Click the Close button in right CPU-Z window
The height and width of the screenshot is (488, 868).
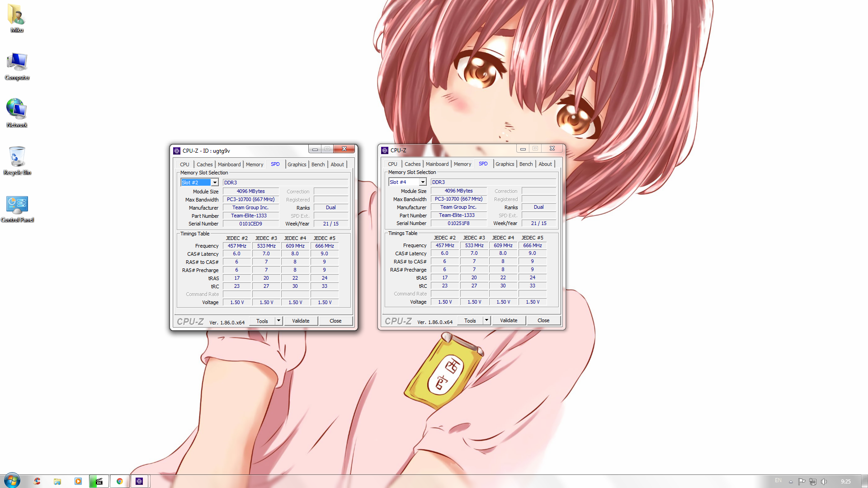click(543, 320)
